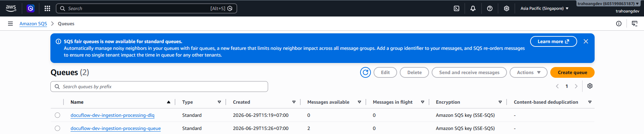This screenshot has height=134, width=644.
Task: Click Send and receive messages button
Action: point(469,72)
